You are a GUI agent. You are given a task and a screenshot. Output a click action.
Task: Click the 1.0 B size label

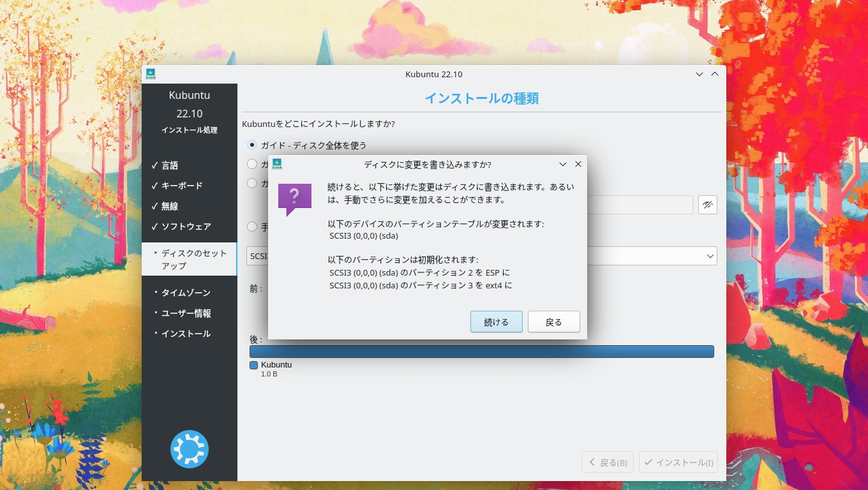(x=269, y=374)
